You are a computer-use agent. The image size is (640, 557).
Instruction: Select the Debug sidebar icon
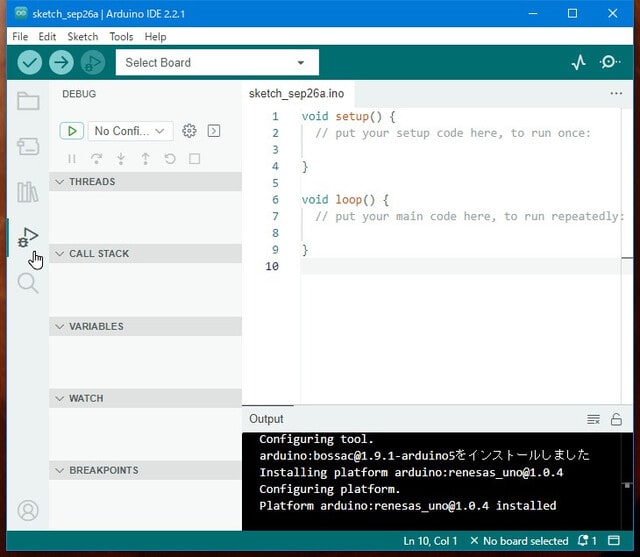(28, 237)
